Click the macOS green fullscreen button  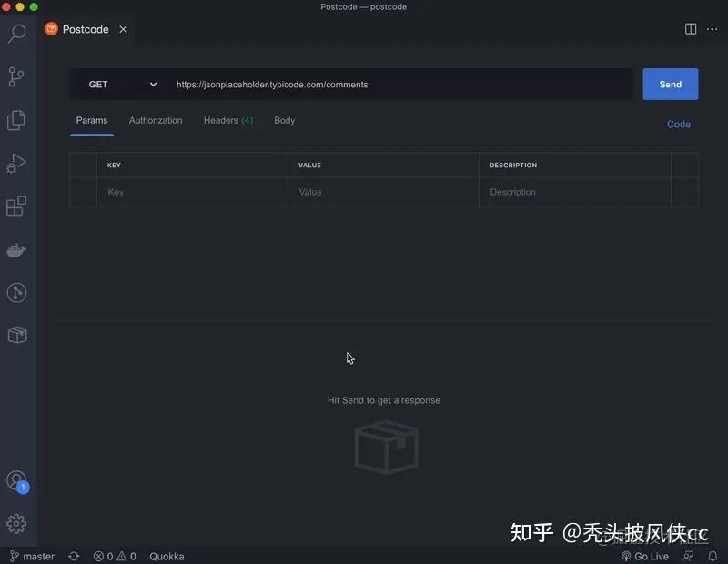[34, 6]
